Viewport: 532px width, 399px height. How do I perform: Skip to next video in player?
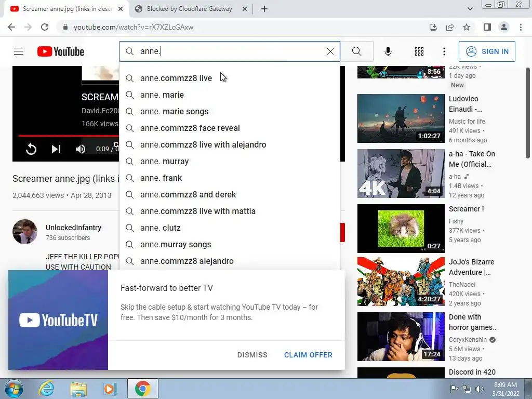click(x=56, y=149)
